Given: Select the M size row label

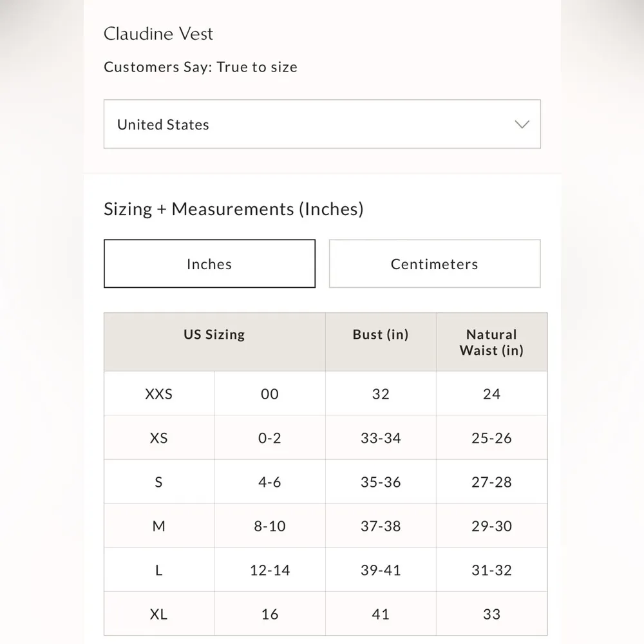Looking at the screenshot, I should point(159,526).
